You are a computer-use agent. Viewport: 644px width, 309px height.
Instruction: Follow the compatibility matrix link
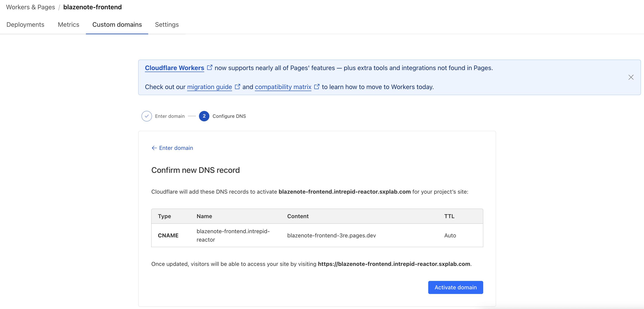[x=283, y=87]
